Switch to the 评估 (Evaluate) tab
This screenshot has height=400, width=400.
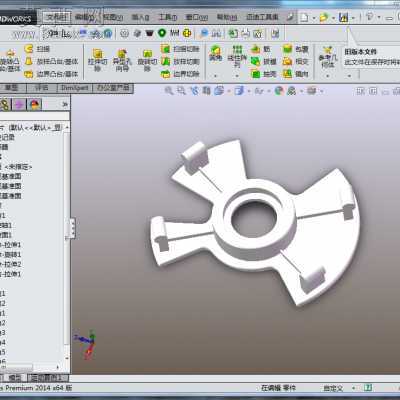[x=42, y=88]
